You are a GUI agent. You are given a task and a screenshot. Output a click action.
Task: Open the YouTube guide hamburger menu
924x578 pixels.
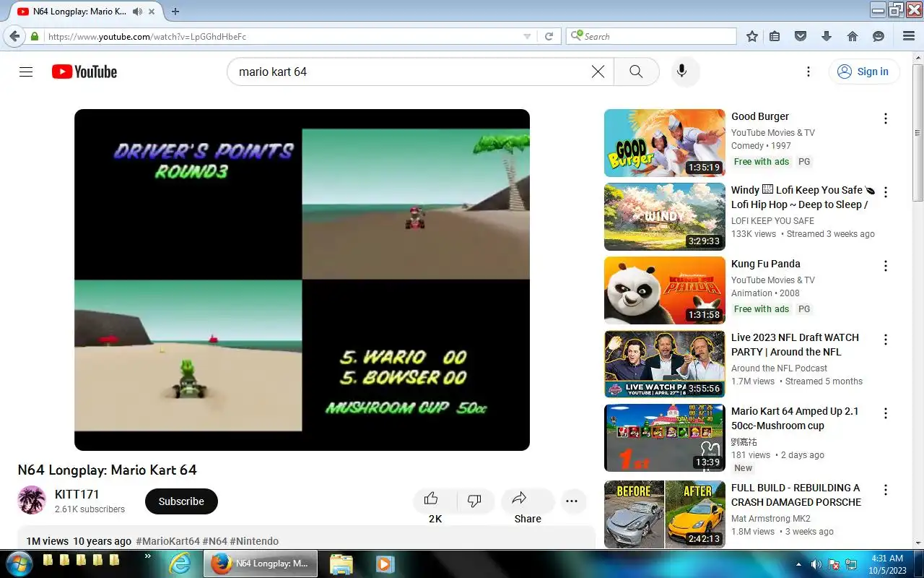26,72
